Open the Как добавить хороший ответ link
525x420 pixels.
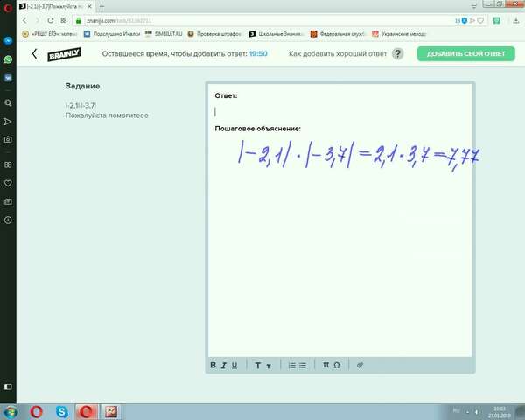coord(338,54)
